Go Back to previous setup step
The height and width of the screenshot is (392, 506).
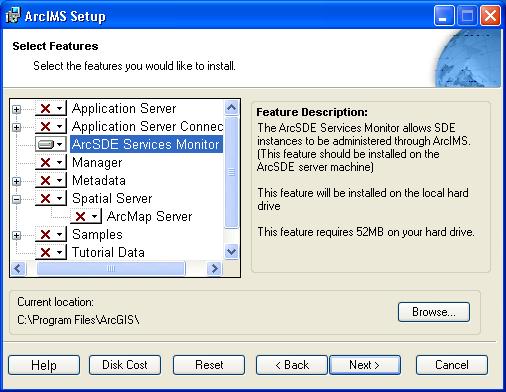pyautogui.click(x=292, y=365)
